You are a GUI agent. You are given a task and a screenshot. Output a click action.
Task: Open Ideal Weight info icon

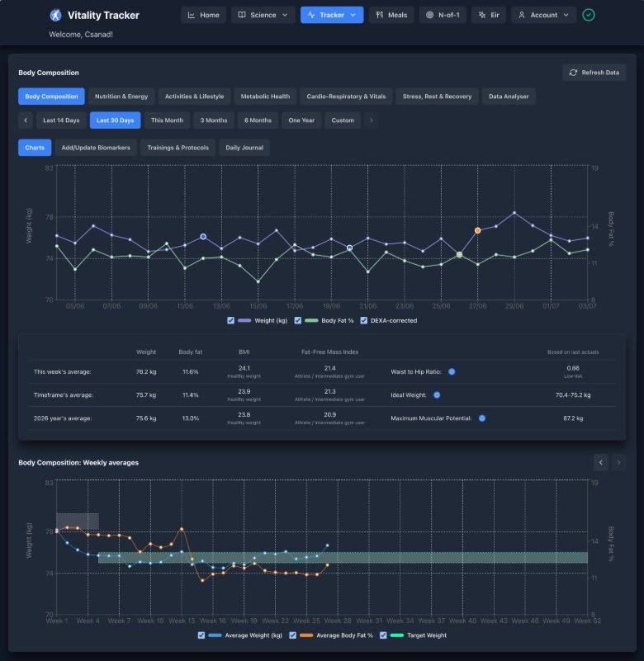coord(437,395)
